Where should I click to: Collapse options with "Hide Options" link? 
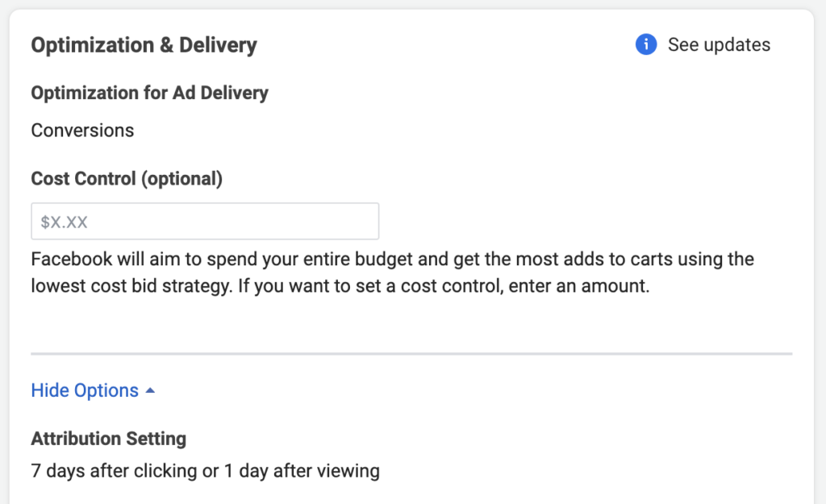click(85, 391)
